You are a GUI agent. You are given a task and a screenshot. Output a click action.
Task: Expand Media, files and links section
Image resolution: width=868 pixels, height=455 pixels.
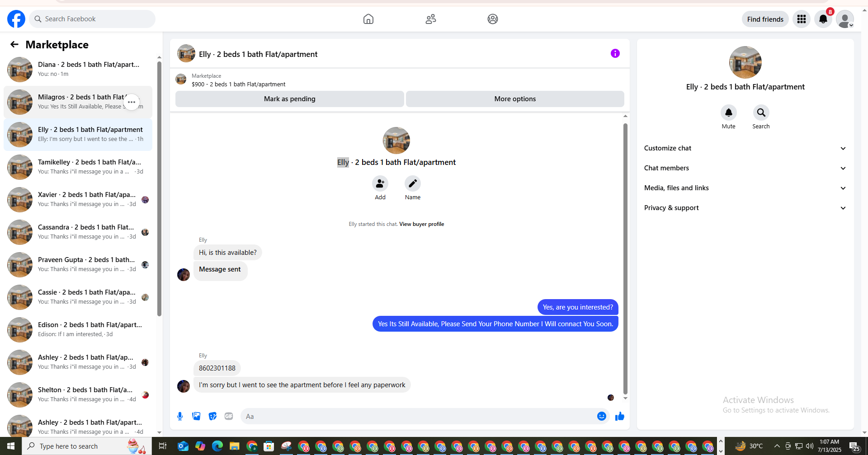point(745,188)
